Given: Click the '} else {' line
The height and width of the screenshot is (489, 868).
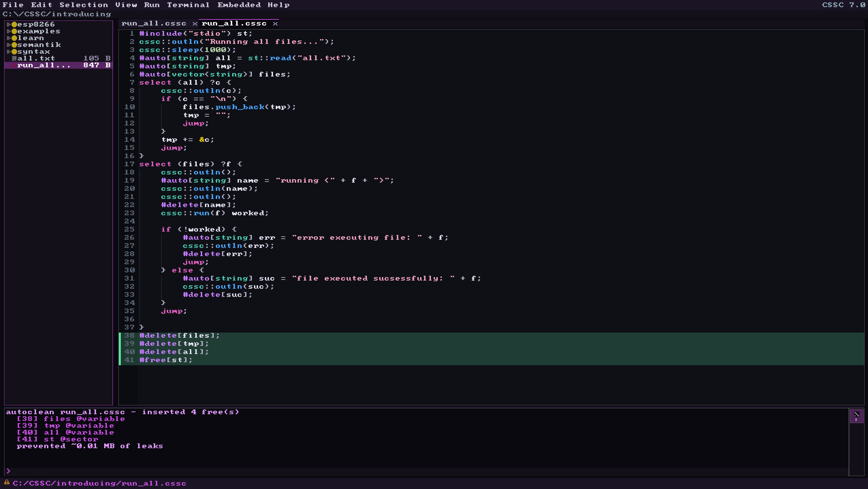Looking at the screenshot, I should pyautogui.click(x=182, y=270).
